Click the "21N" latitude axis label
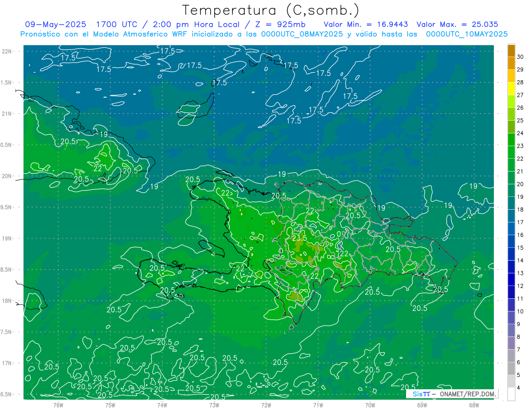Screen dimensions: 532x411 [6, 114]
